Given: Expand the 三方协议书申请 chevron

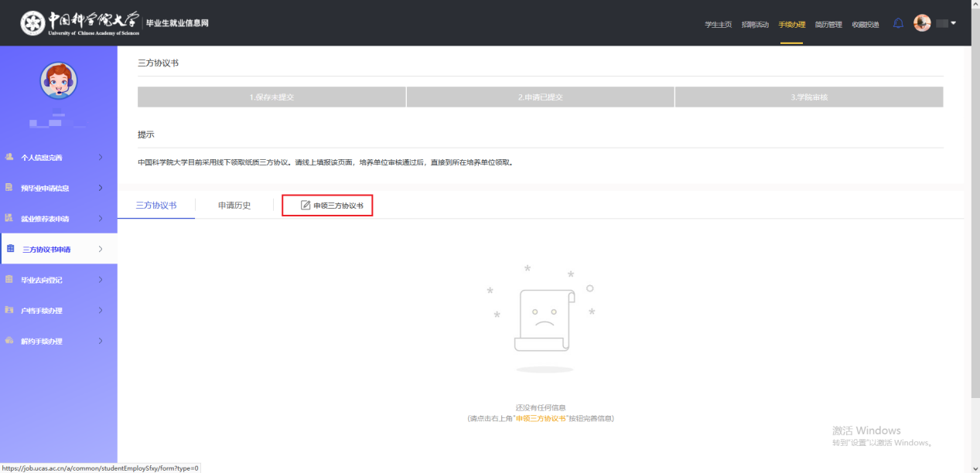Looking at the screenshot, I should point(101,249).
